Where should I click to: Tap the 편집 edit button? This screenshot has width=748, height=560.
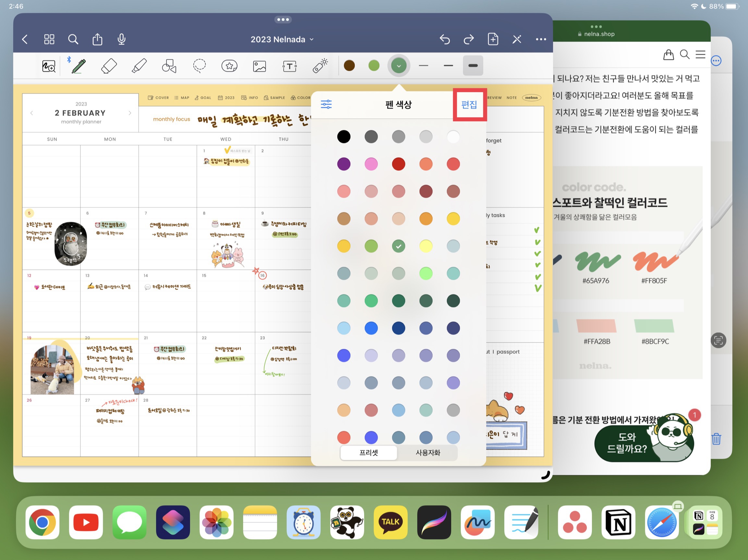pyautogui.click(x=469, y=104)
